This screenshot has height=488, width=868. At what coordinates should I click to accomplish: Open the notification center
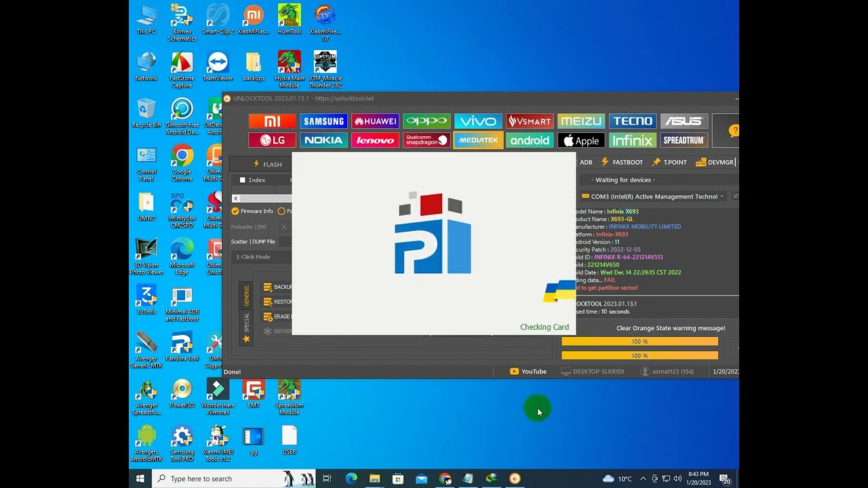click(724, 479)
